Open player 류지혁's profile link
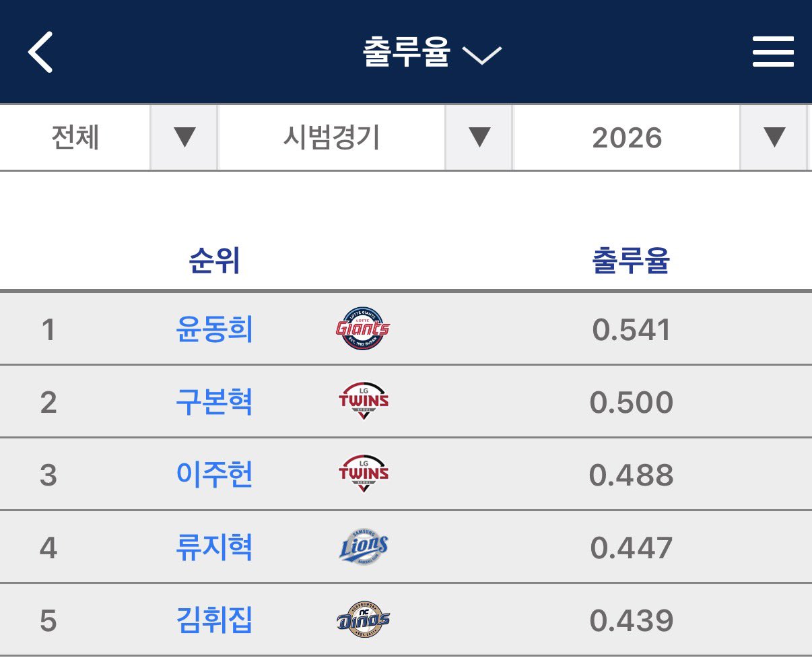Image resolution: width=812 pixels, height=660 pixels. point(214,548)
